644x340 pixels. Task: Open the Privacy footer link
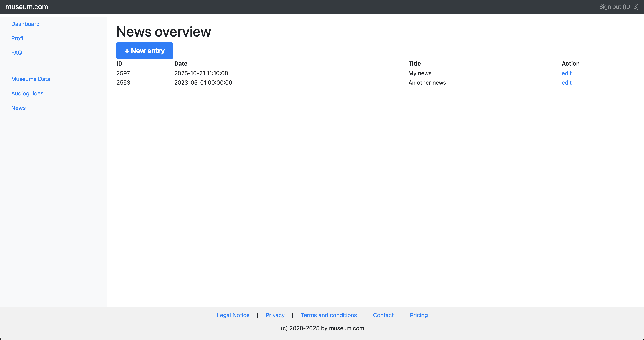point(275,315)
